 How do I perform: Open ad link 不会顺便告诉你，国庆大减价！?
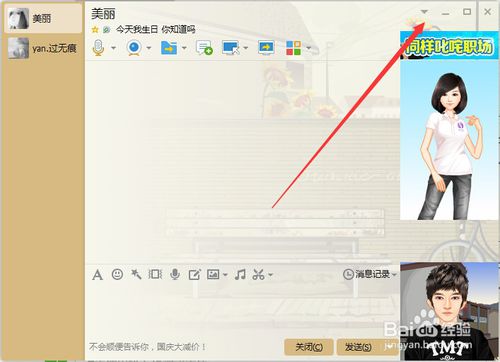pos(147,347)
